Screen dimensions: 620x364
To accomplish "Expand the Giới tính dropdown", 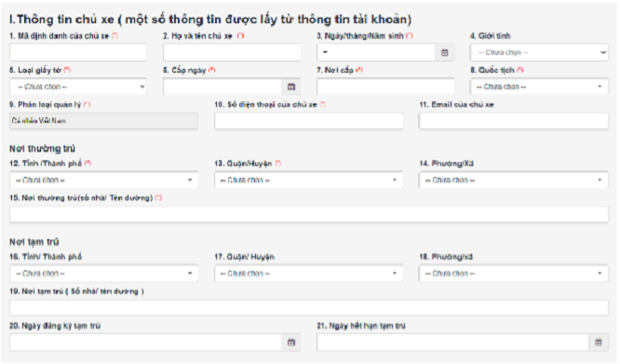I will pos(539,52).
